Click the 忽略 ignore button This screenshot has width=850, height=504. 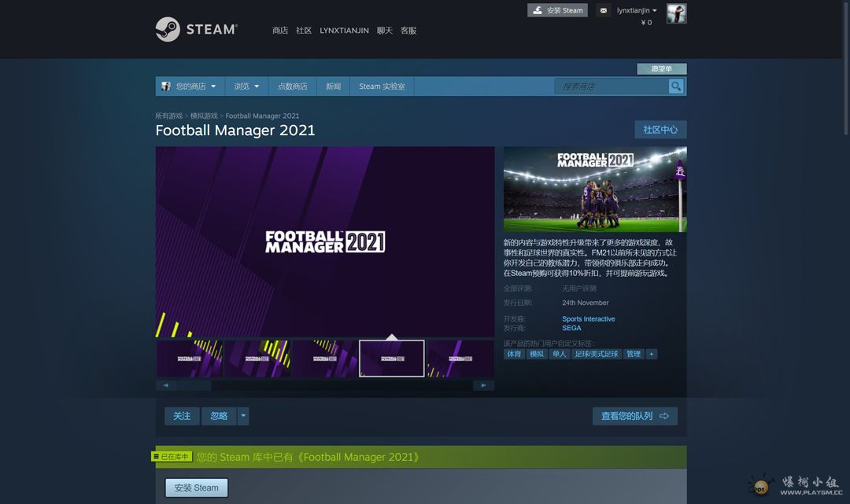point(219,416)
